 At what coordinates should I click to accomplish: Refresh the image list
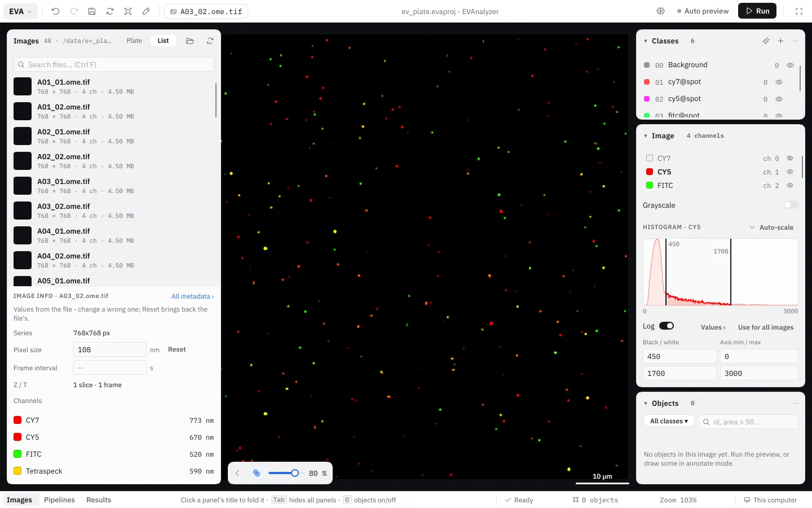(210, 41)
